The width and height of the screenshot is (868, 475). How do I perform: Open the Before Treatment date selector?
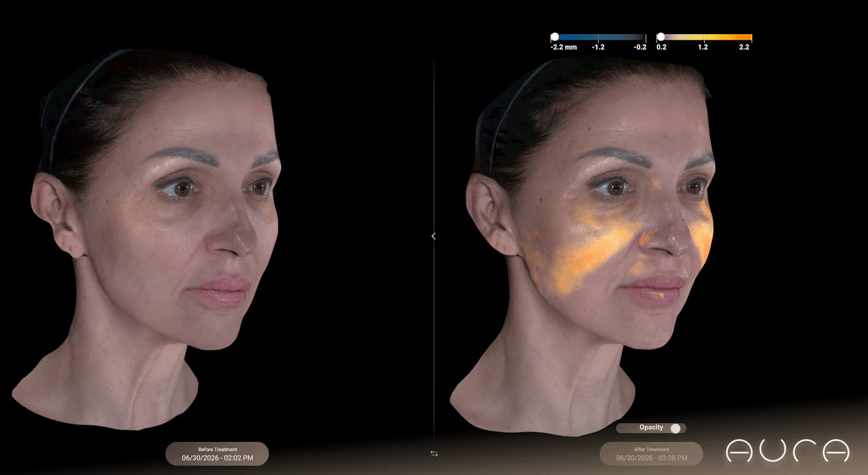217,454
